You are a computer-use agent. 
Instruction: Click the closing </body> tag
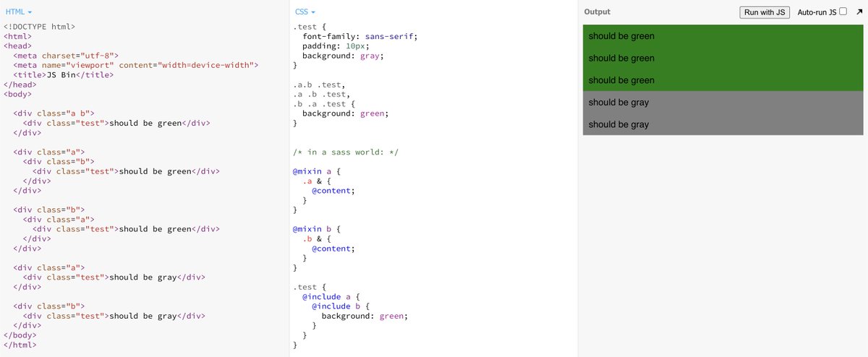click(x=20, y=335)
